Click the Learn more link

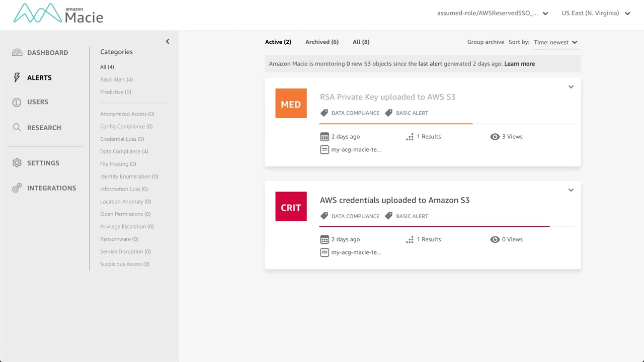519,64
